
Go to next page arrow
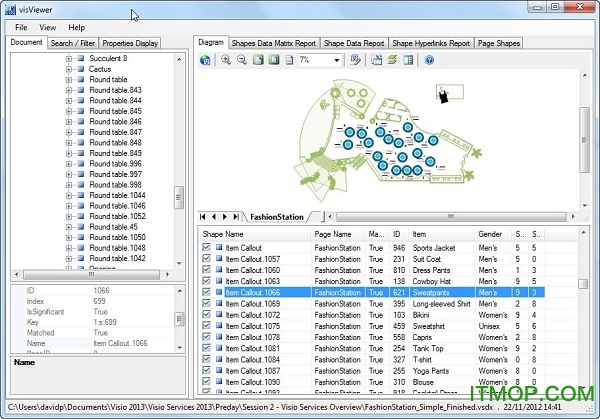tap(225, 217)
